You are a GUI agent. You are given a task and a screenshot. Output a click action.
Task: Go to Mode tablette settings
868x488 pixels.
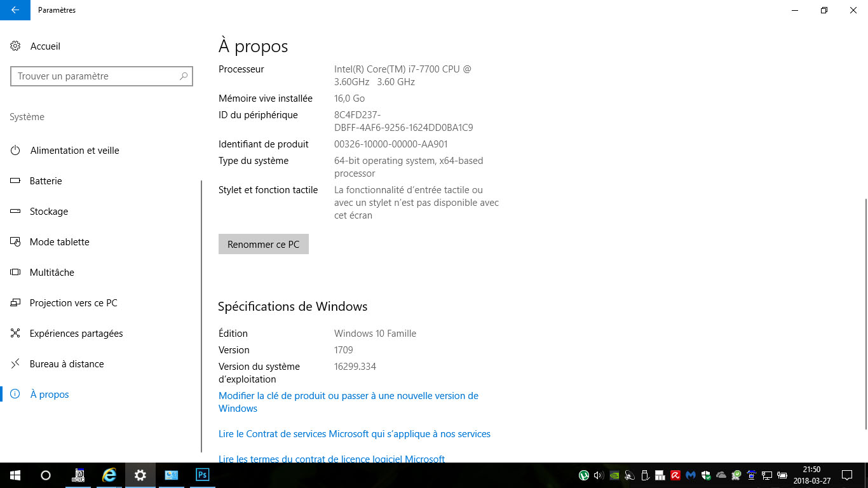59,242
